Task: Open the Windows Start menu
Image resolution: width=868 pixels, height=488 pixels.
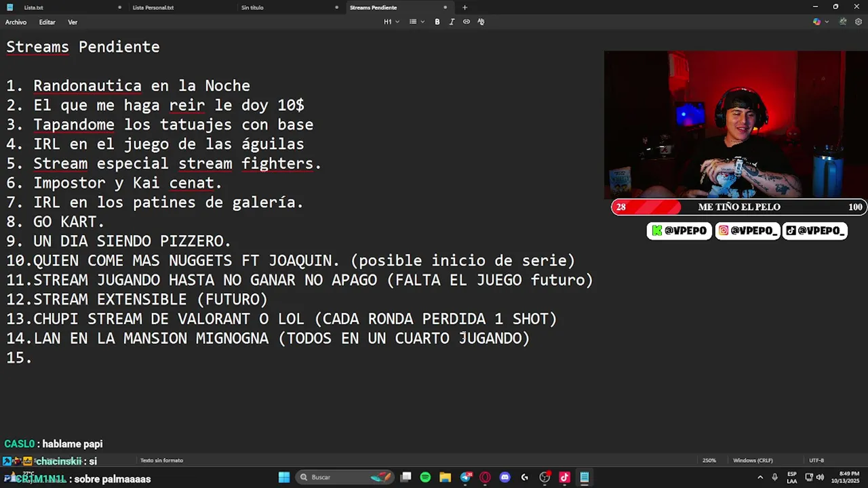Action: (x=284, y=477)
